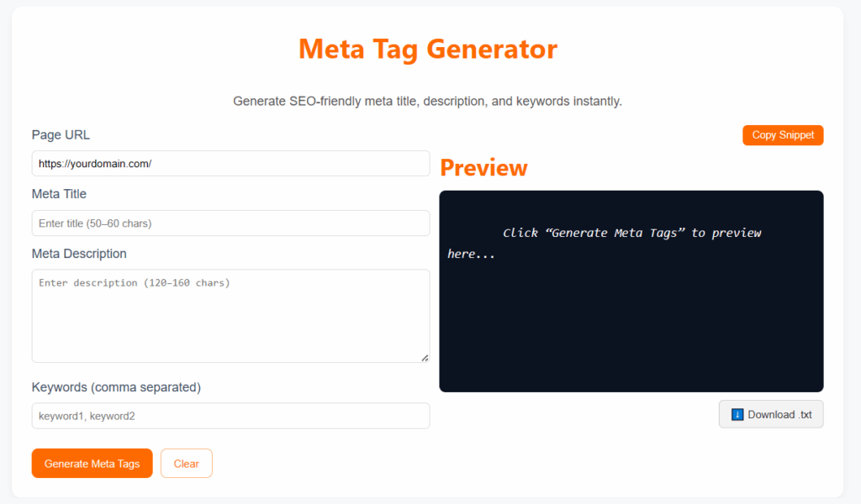The image size is (861, 504).
Task: Click the Generate Meta Tags button
Action: click(x=92, y=463)
